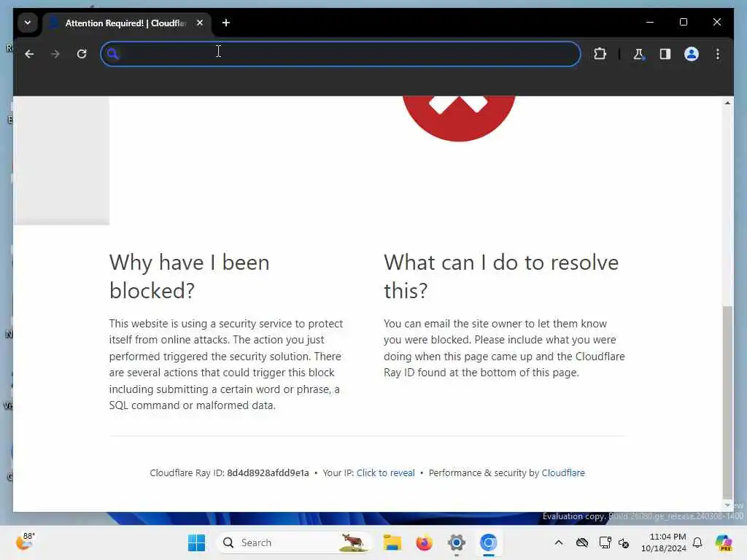Minimize the browser window
Screen dimensions: 747x560
[650, 22]
